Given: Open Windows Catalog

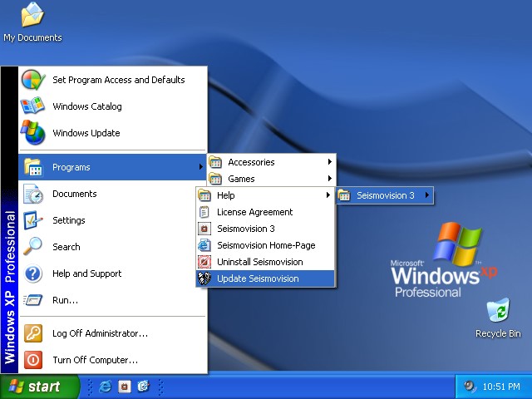Looking at the screenshot, I should [x=86, y=106].
